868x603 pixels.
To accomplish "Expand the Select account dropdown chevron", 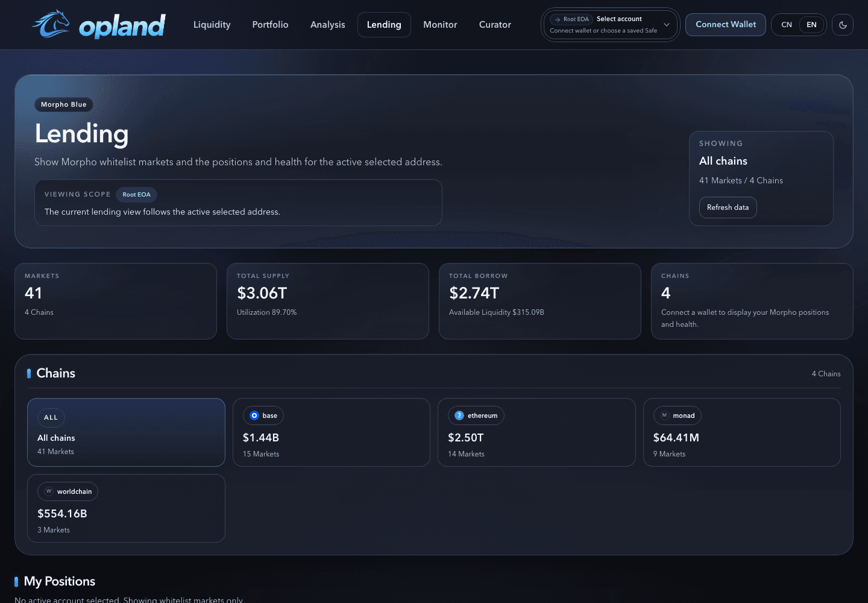I will 667,25.
